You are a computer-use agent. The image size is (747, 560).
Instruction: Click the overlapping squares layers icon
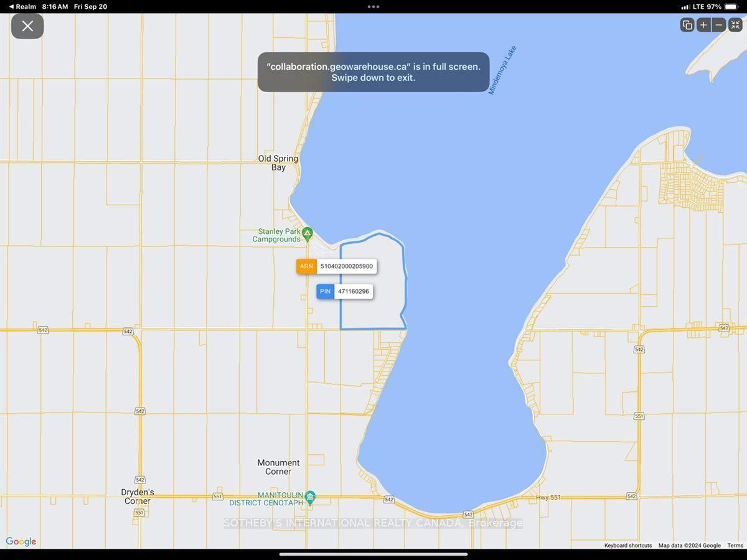pyautogui.click(x=687, y=25)
